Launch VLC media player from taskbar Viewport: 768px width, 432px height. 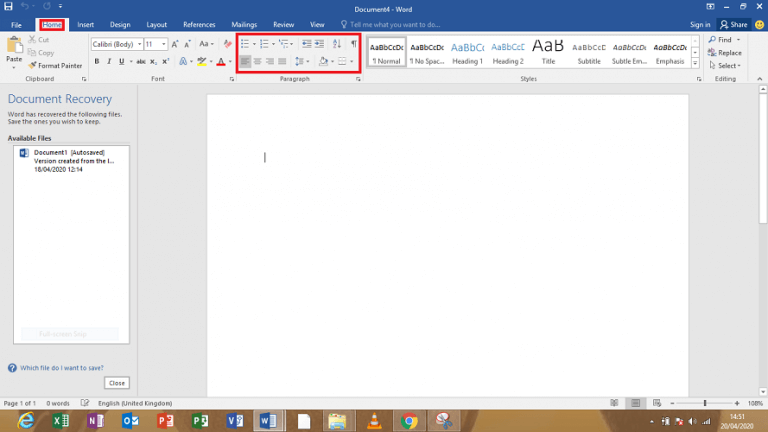click(374, 421)
